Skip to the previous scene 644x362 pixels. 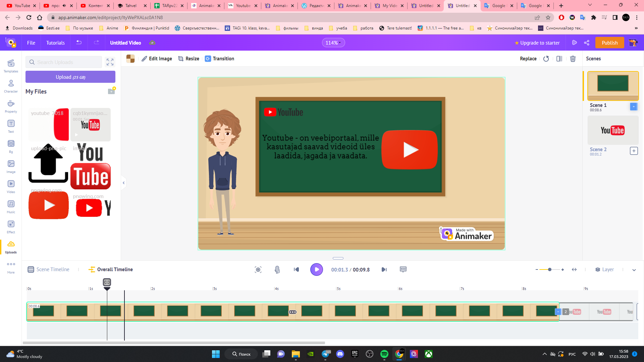[296, 269]
